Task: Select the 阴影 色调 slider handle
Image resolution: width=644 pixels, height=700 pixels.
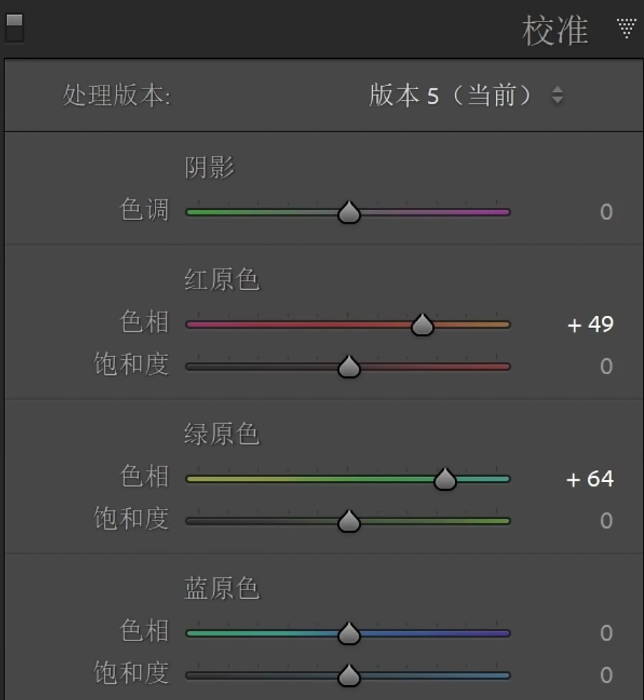Action: 349,212
